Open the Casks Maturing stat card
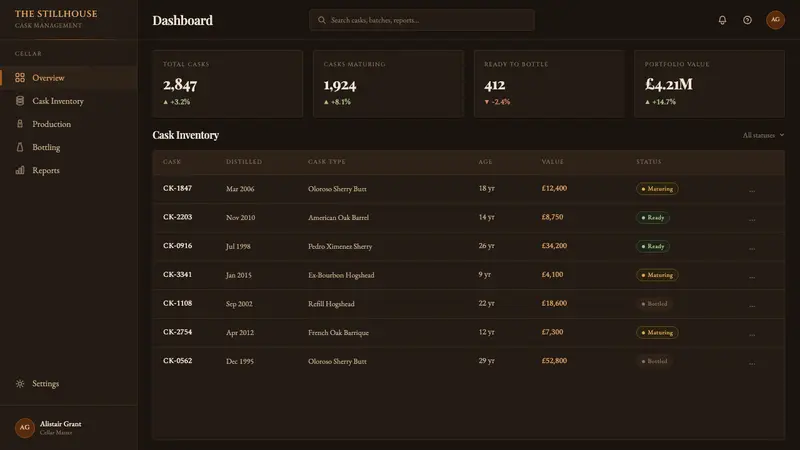Screen dimensions: 800x450 (x=388, y=84)
